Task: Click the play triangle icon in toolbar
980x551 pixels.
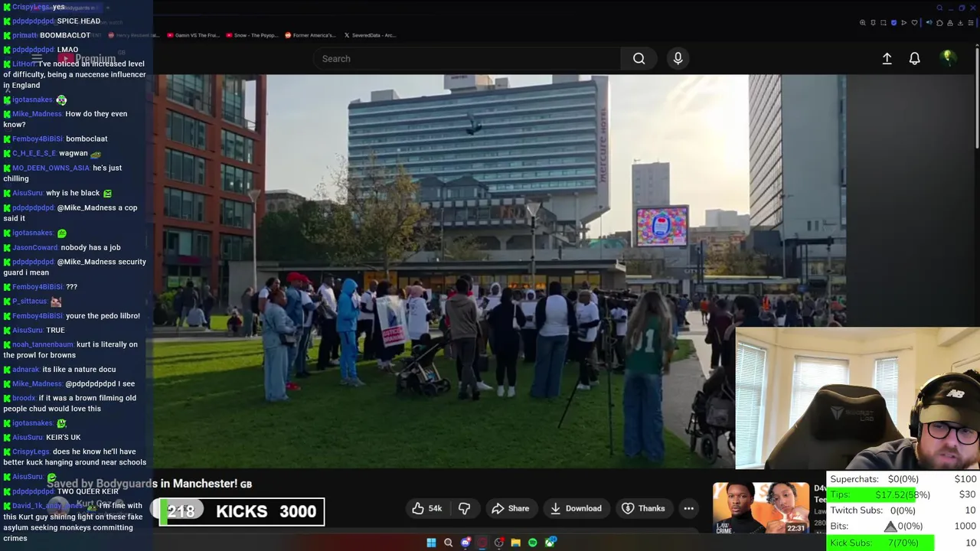Action: pyautogui.click(x=903, y=22)
